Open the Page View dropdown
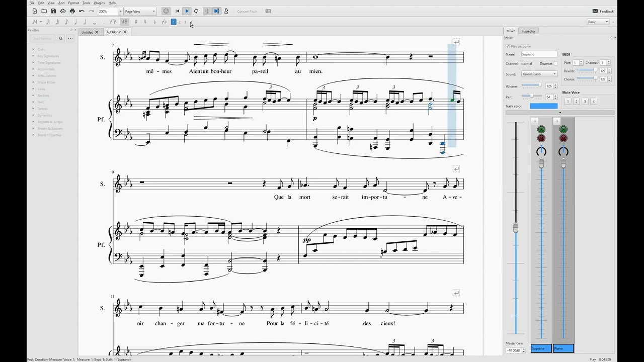 click(x=140, y=11)
